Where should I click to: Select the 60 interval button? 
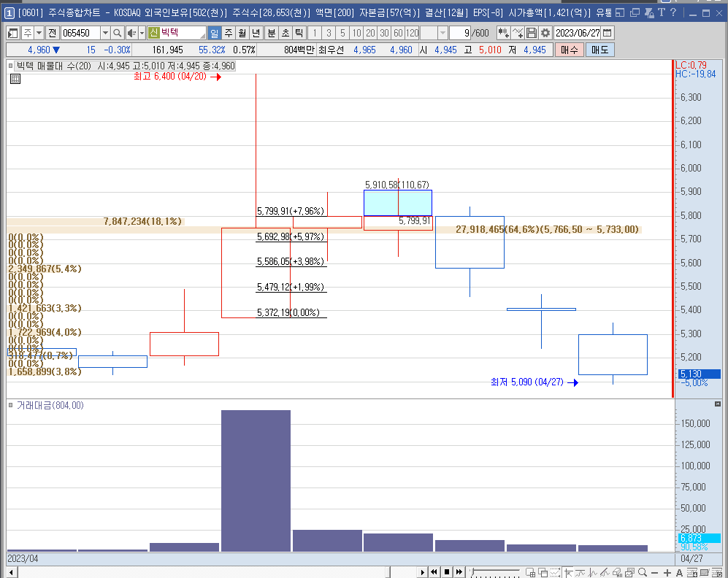399,33
